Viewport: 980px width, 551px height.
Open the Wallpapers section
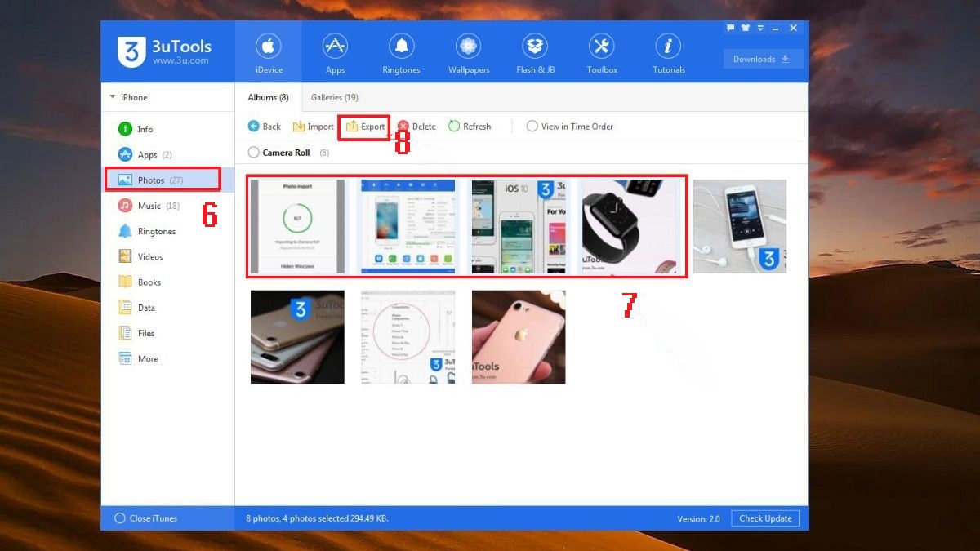(x=469, y=53)
